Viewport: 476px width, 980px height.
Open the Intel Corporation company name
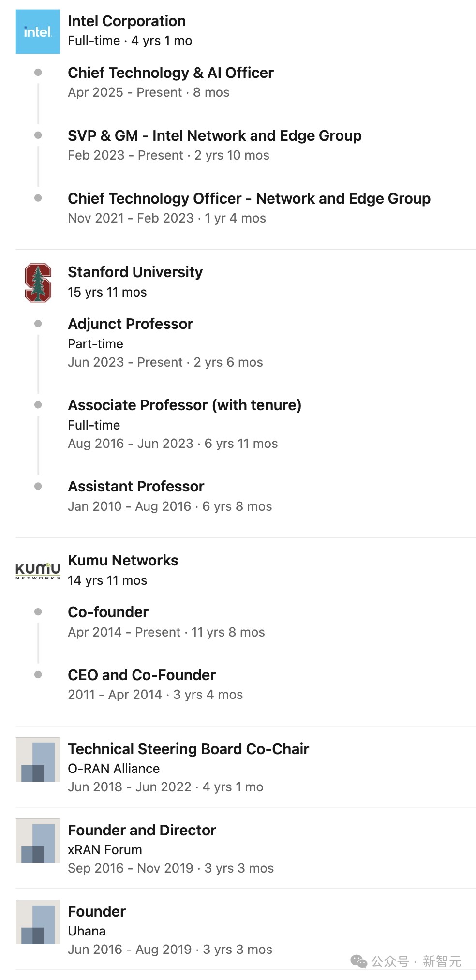click(127, 21)
